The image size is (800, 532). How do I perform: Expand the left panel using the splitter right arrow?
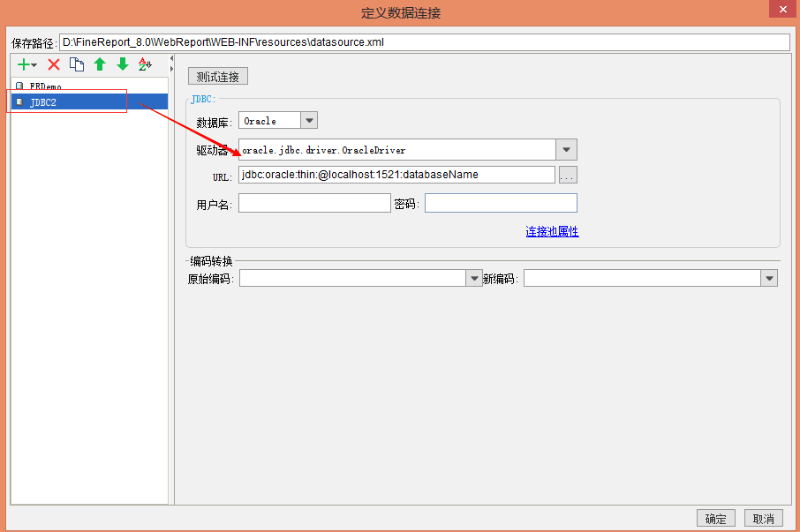point(171,69)
